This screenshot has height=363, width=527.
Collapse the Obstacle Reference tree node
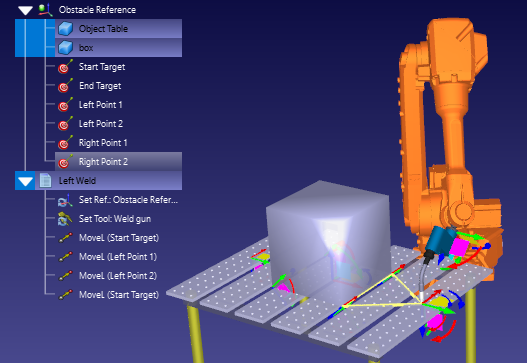[x=25, y=10]
